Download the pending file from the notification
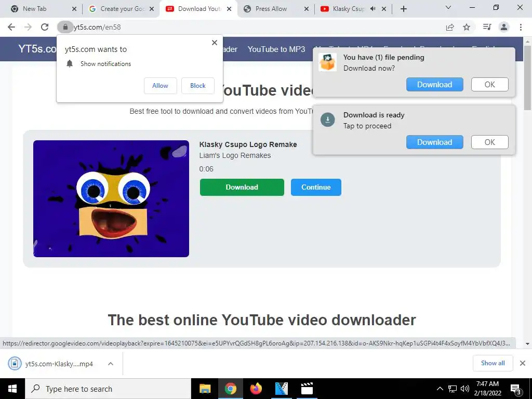Viewport: 532px width, 399px height. pos(435,85)
